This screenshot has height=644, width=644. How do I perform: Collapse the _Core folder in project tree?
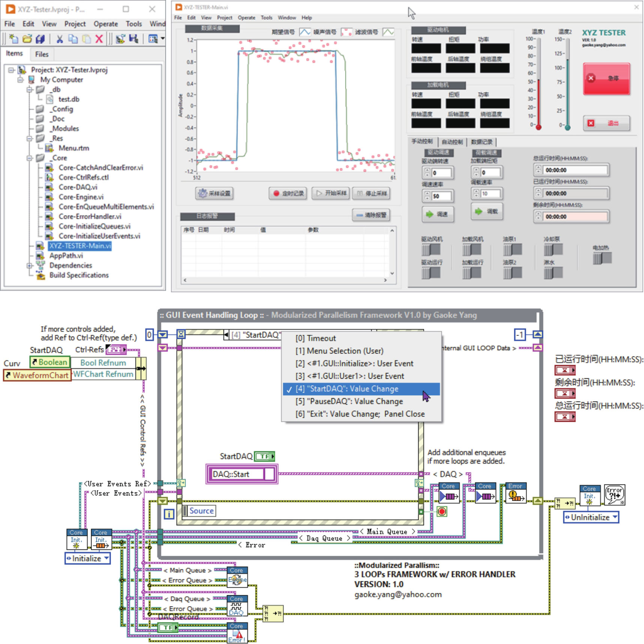coord(30,158)
